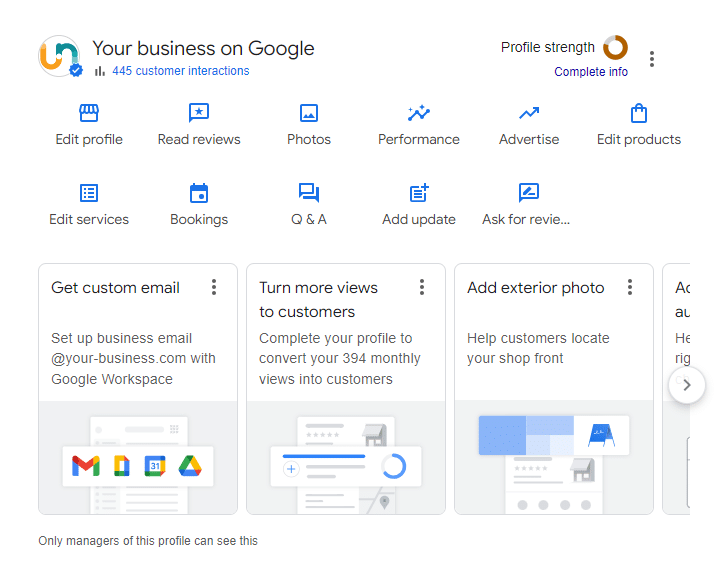Click the Photos label
Image resolution: width=726 pixels, height=563 pixels.
coord(309,139)
